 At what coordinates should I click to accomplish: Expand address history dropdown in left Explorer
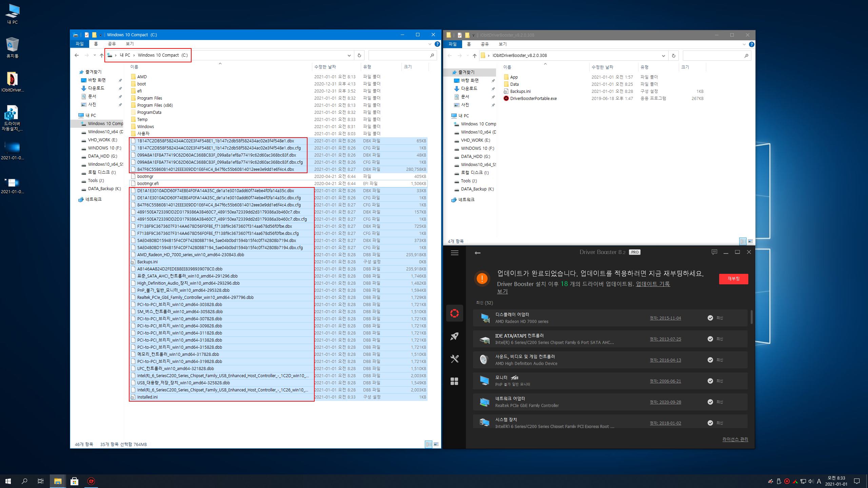[349, 55]
